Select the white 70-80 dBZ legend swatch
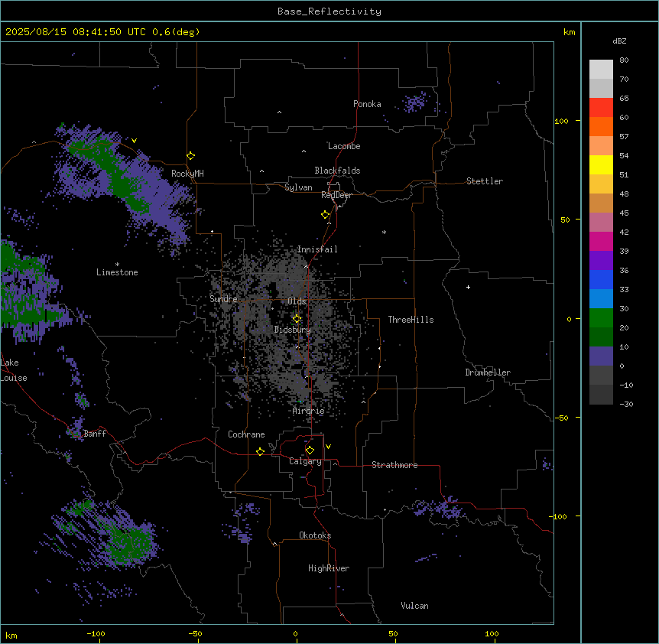 (601, 70)
